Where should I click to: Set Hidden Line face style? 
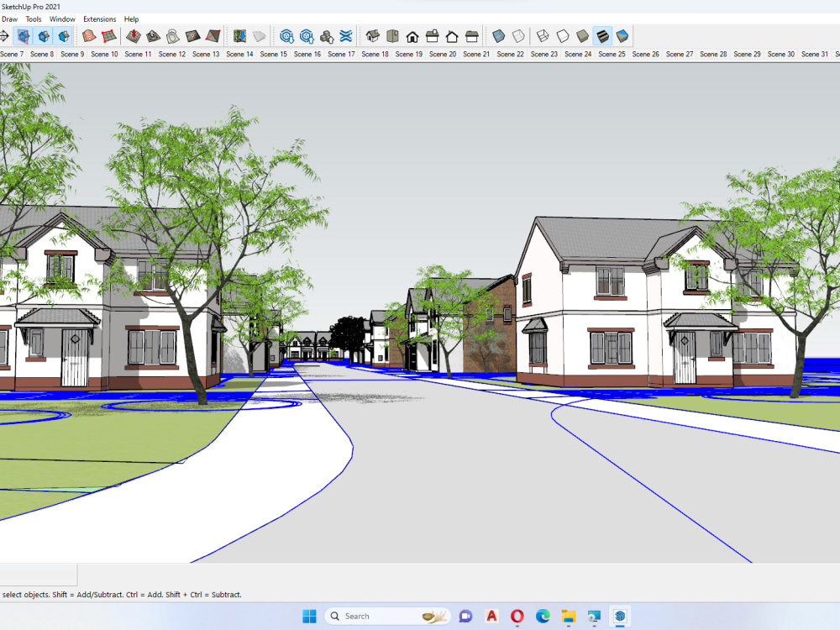(563, 36)
